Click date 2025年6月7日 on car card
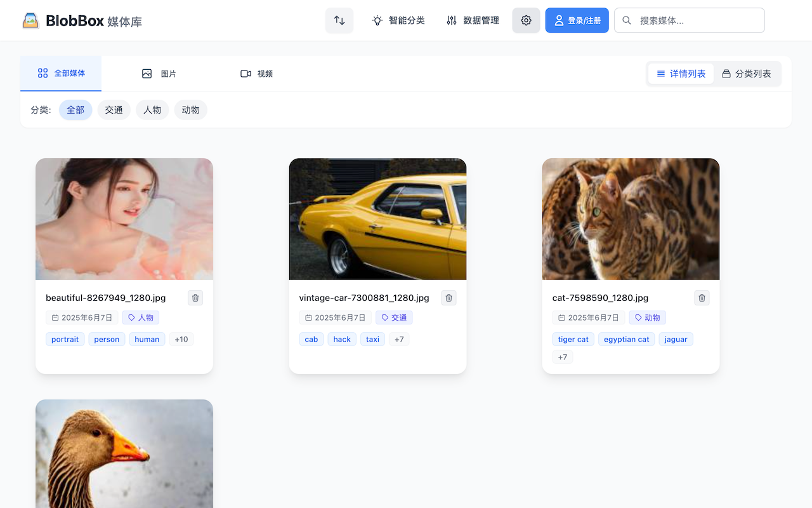This screenshot has width=812, height=508. coord(335,317)
